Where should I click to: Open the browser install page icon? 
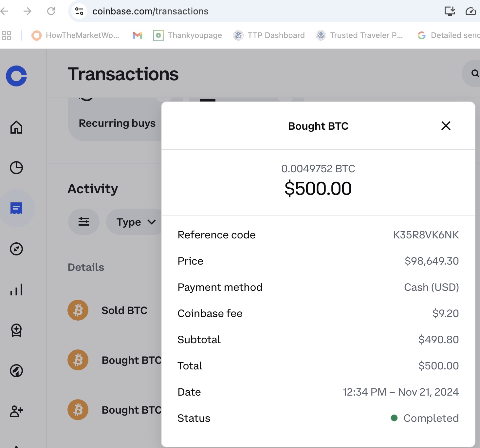click(x=450, y=11)
